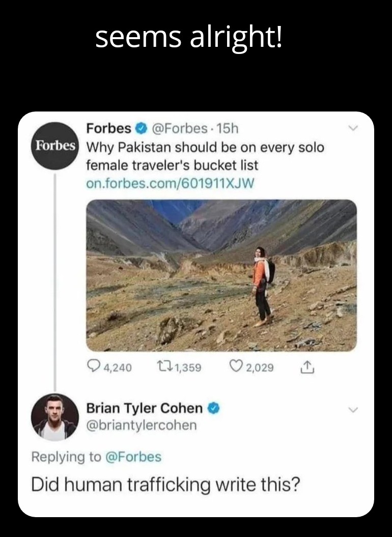Open the Forbes profile avatar
The height and width of the screenshot is (537, 392).
55,145
